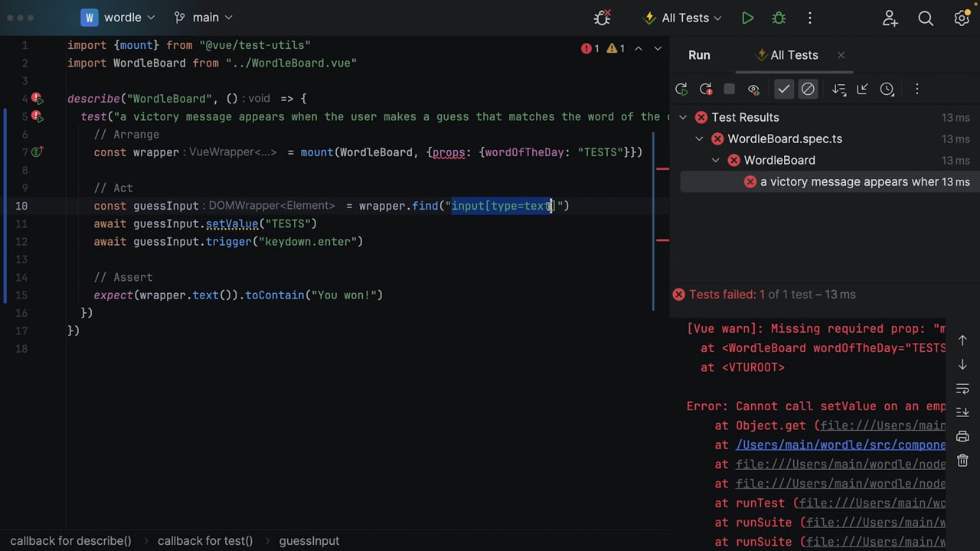Open the main branch dropdown
This screenshot has width=980, height=551.
(x=204, y=17)
